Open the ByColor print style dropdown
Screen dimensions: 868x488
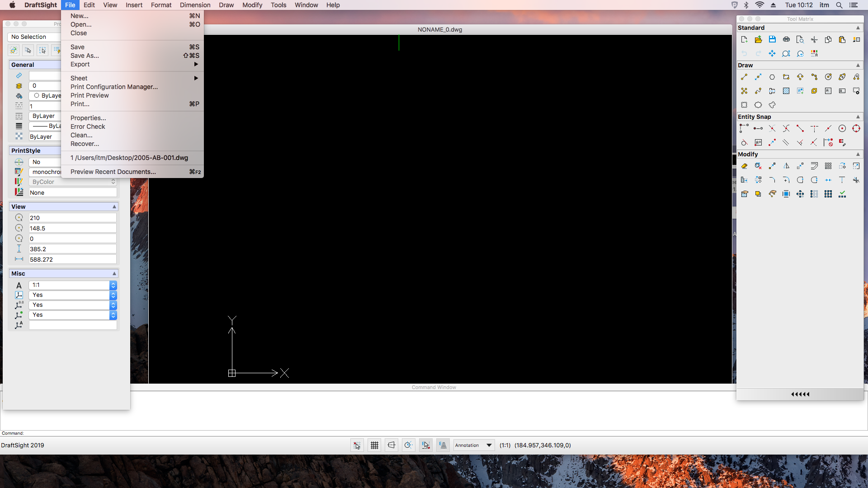(73, 182)
